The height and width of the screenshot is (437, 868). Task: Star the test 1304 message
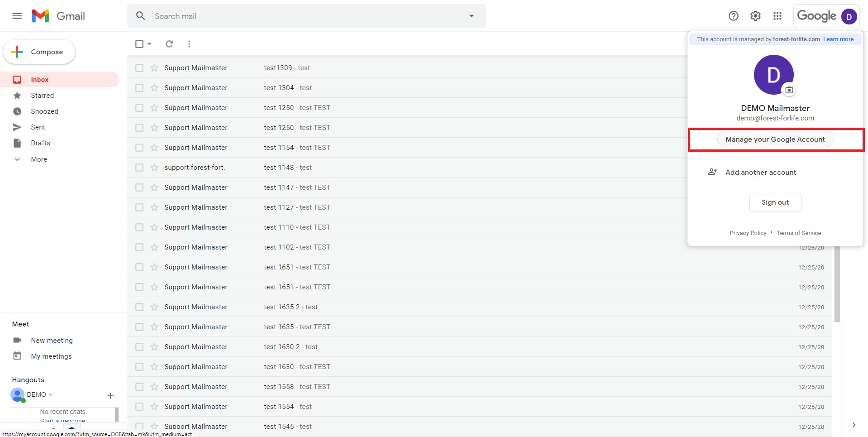(x=154, y=88)
